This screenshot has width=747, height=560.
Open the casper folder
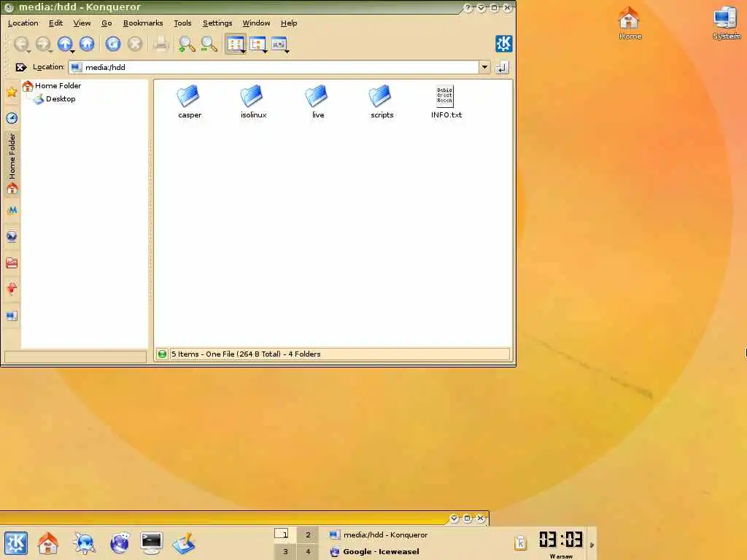pyautogui.click(x=190, y=101)
